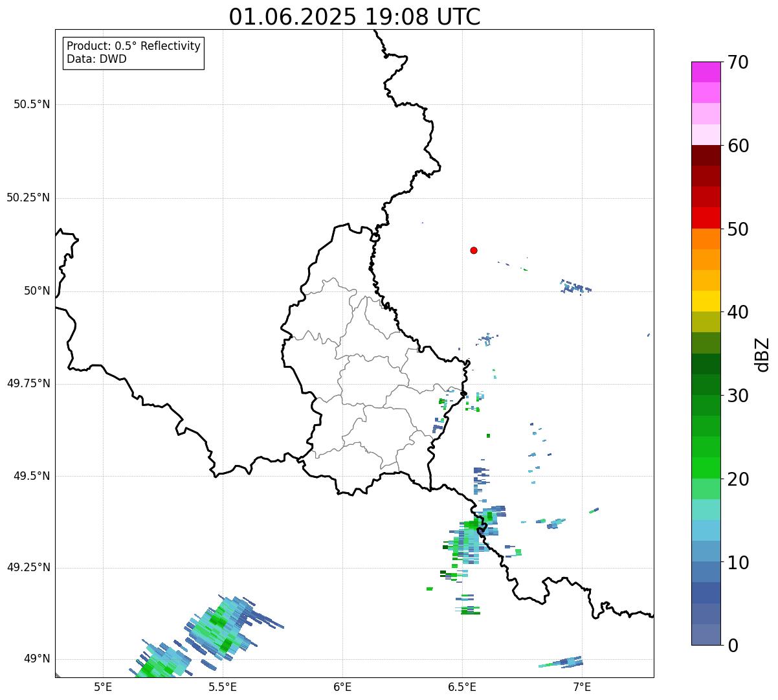Click the '10' colorbar tick label
778x700 pixels.
click(x=738, y=563)
